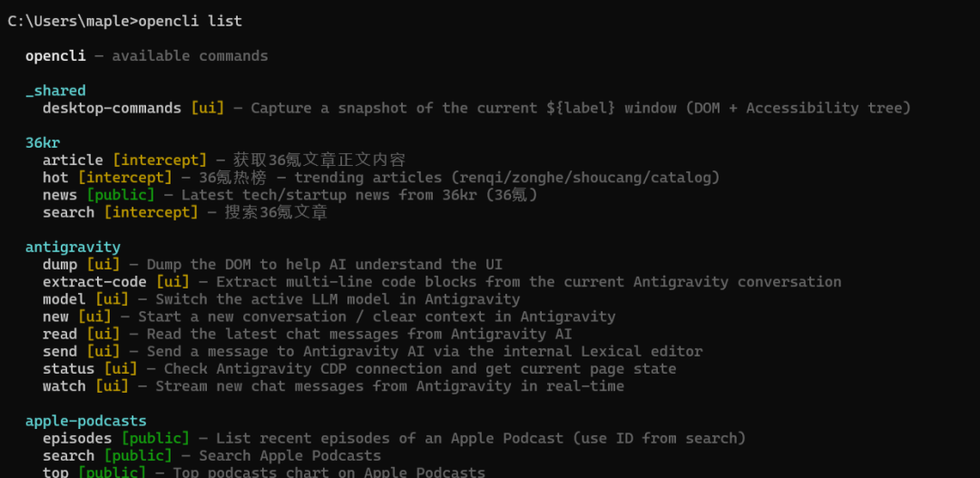
Task: Select the 'desktop-commands' command name
Action: click(112, 108)
